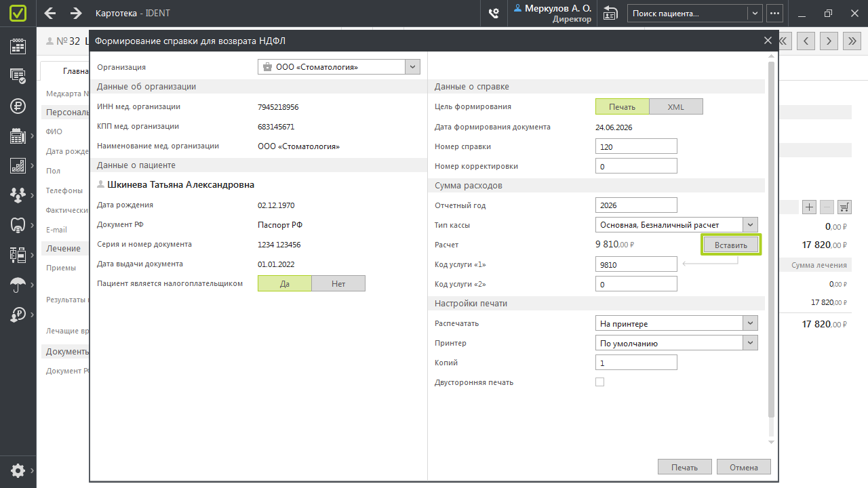
Task: Click the document date 24.06.2026
Action: (x=614, y=127)
